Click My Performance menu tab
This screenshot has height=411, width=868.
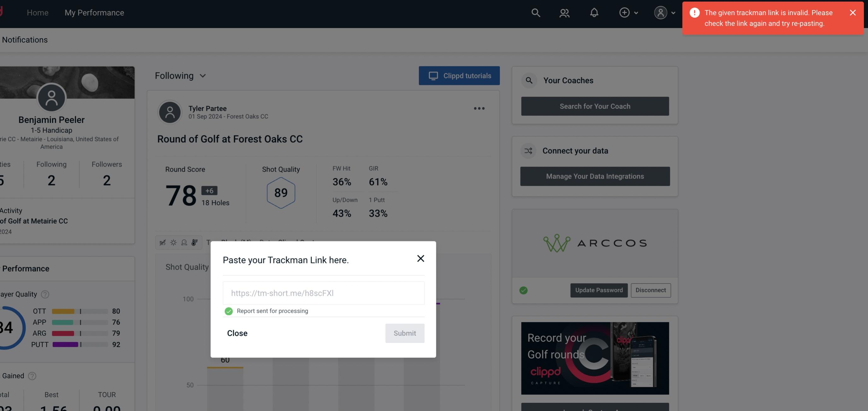(94, 12)
